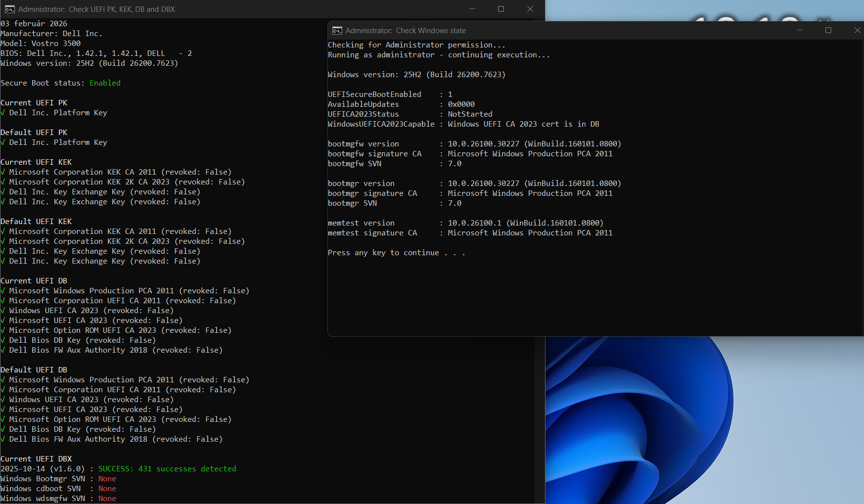The width and height of the screenshot is (864, 504).
Task: Select the 'Manufacturer: Dell Inc.' line
Action: click(x=51, y=34)
